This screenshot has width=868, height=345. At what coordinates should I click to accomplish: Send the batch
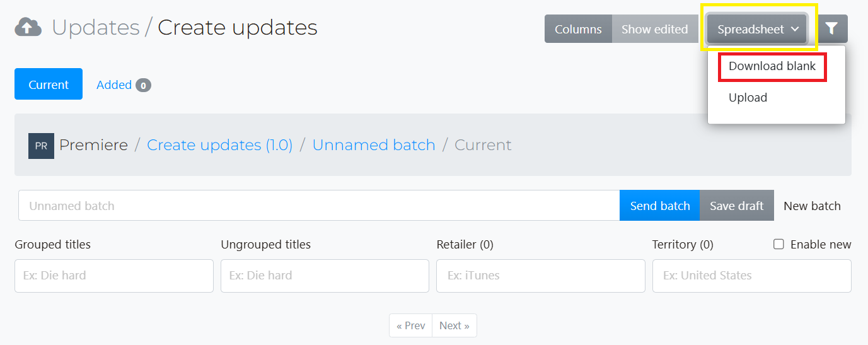pyautogui.click(x=659, y=206)
